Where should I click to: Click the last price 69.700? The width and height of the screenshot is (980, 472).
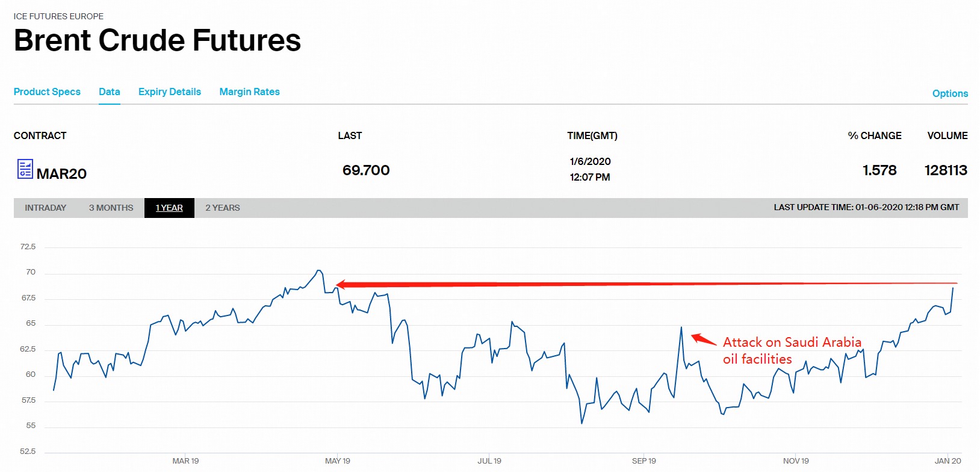coord(366,170)
